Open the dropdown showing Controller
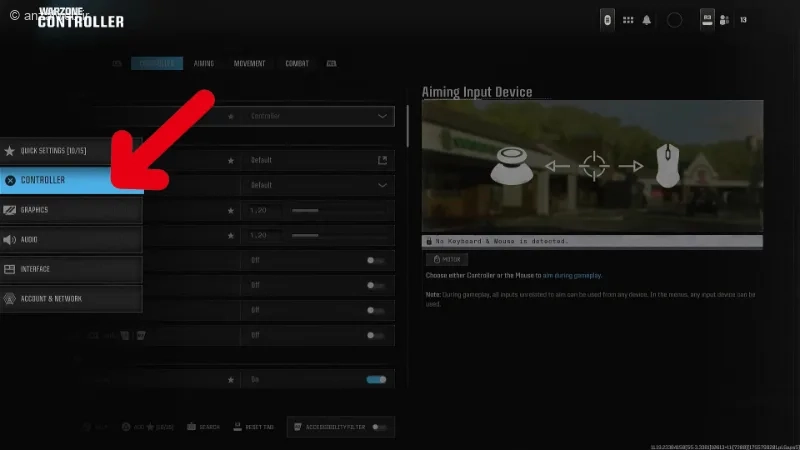Image resolution: width=800 pixels, height=450 pixels. tap(318, 116)
